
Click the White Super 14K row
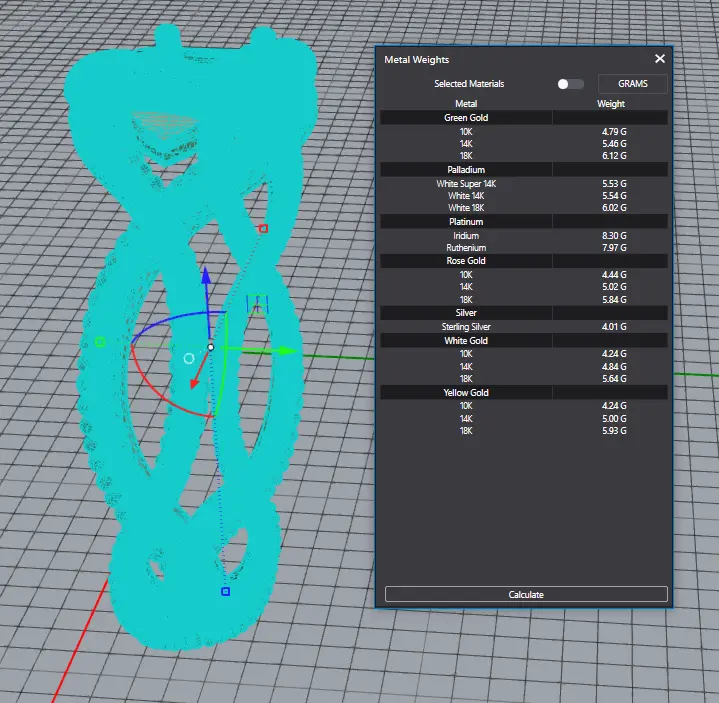click(524, 183)
